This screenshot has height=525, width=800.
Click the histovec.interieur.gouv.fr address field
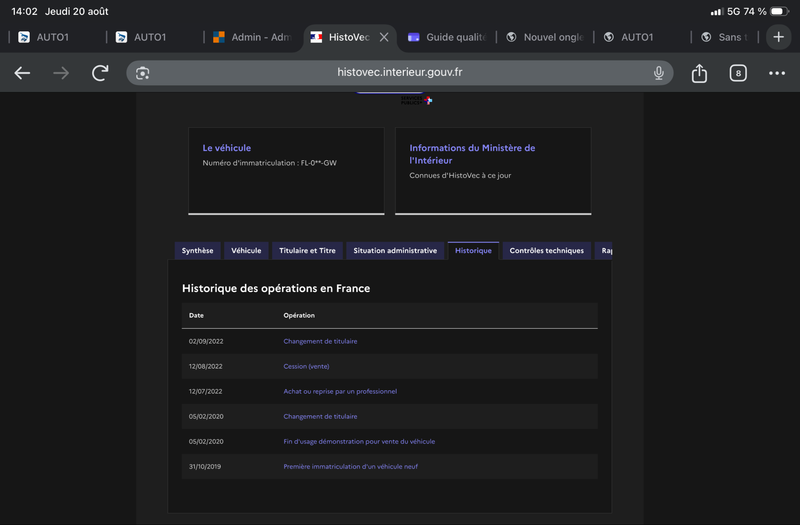[x=399, y=72]
